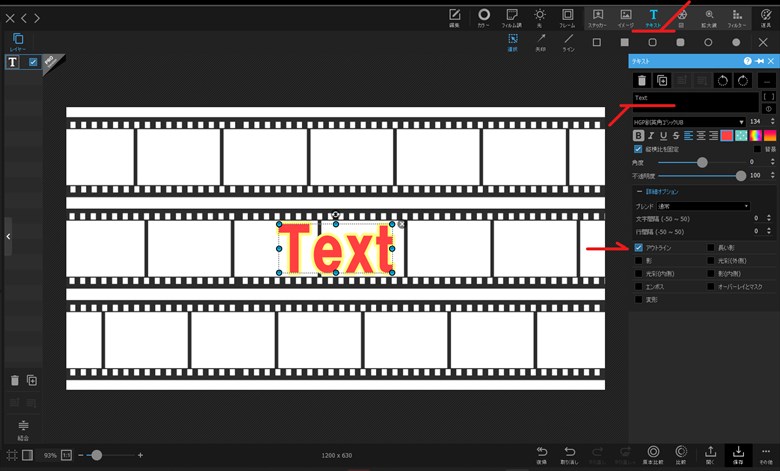Click the 保存 (Save) button

(x=738, y=455)
